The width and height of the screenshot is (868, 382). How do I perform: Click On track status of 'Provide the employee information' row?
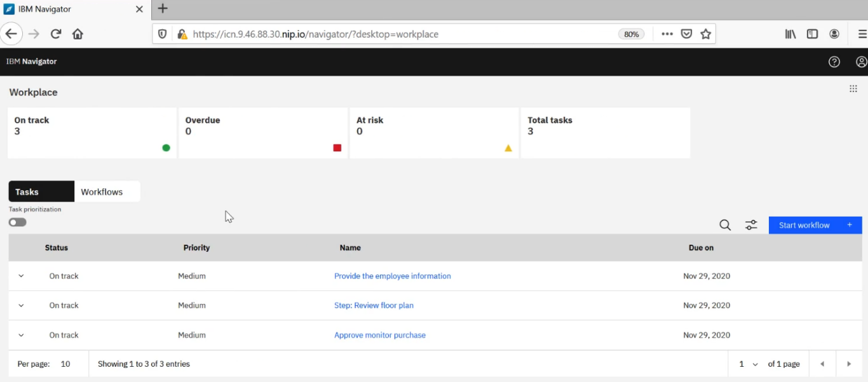[x=64, y=276]
